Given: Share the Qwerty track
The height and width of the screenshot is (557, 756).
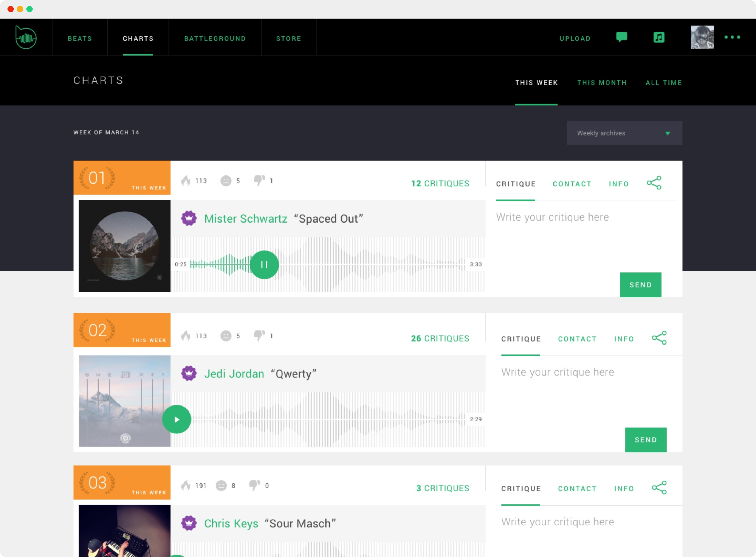Looking at the screenshot, I should [x=659, y=338].
